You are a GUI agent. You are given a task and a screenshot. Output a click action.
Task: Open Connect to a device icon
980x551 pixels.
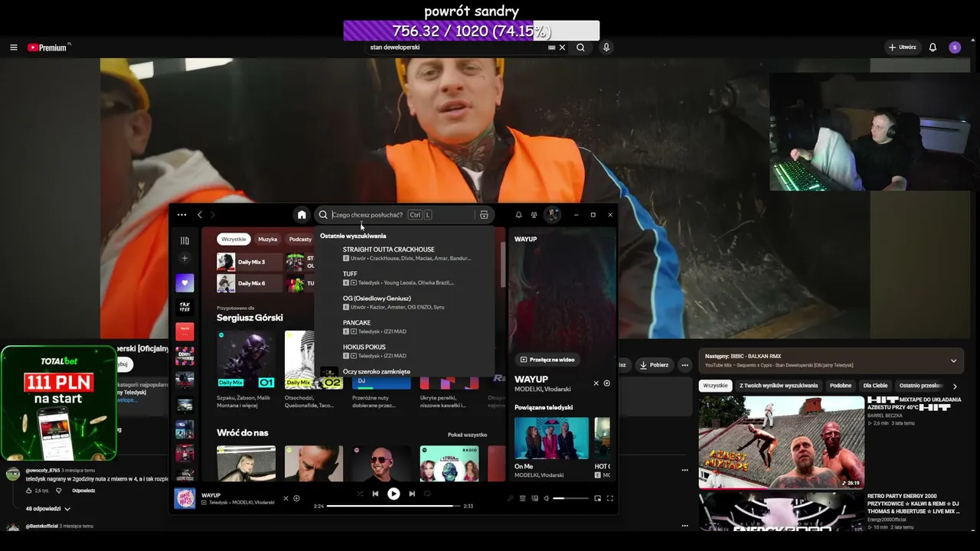(534, 498)
